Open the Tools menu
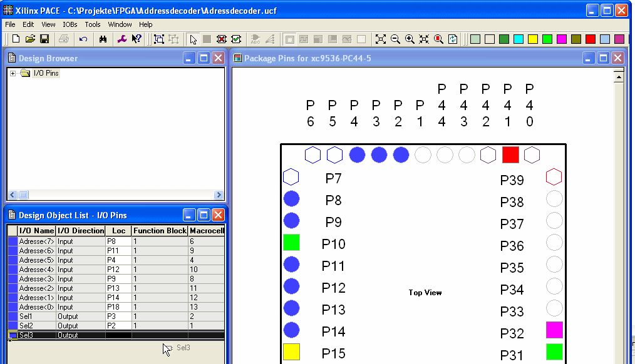Screen dimensions: 635x364 [x=92, y=24]
